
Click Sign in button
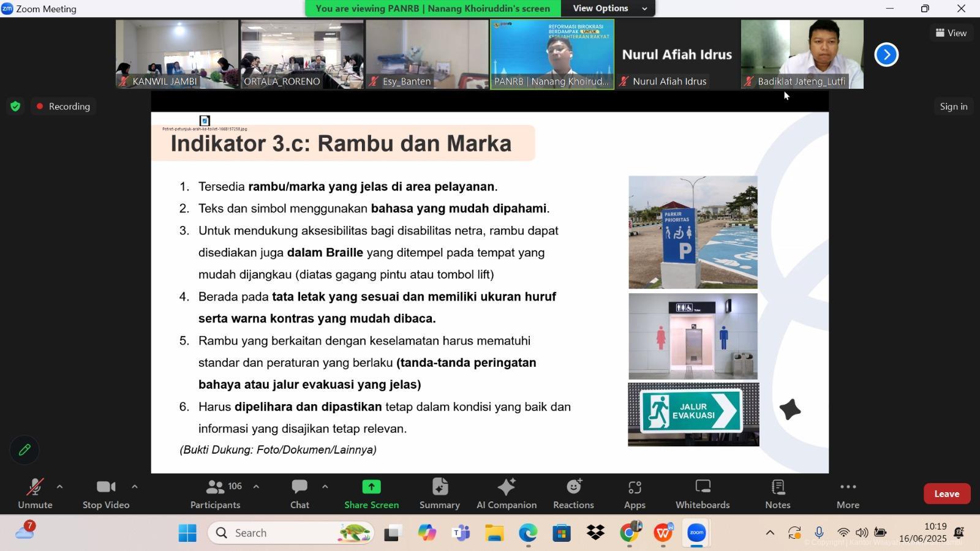(954, 107)
